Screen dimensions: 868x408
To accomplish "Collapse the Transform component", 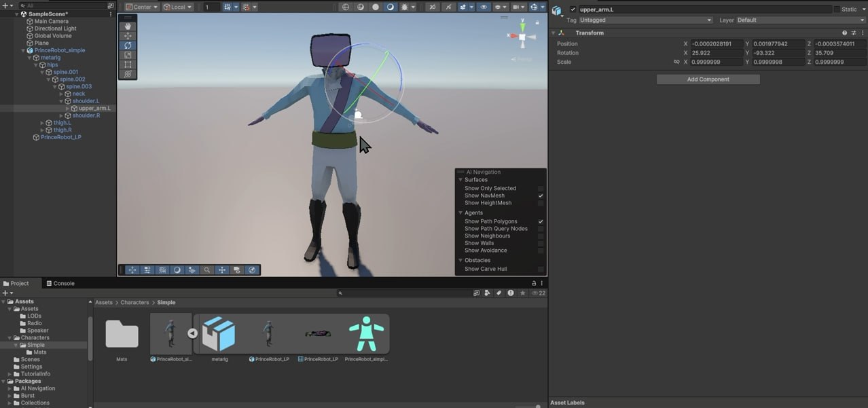I will click(554, 33).
